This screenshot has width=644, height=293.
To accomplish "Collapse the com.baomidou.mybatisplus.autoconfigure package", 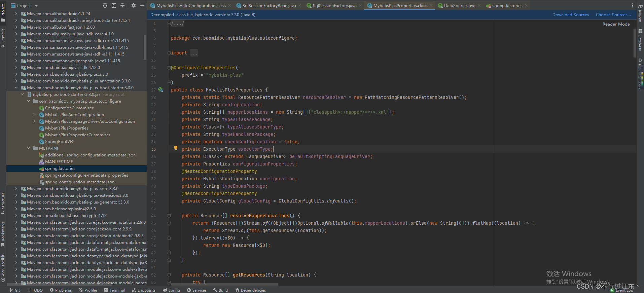I will click(x=28, y=101).
